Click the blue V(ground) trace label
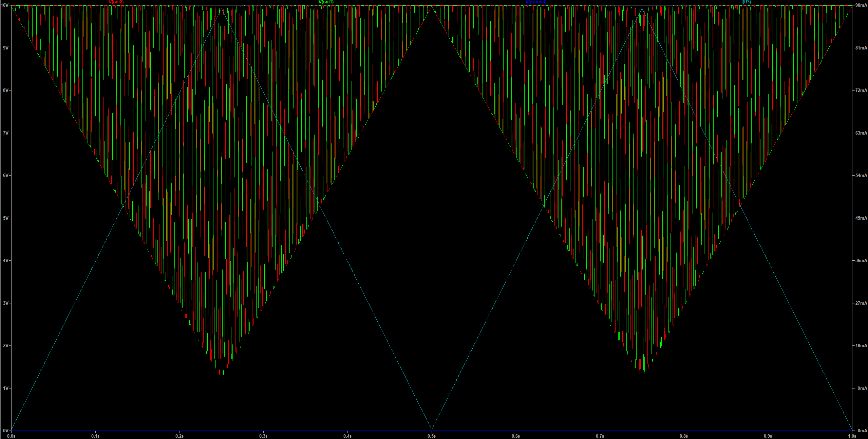This screenshot has height=439, width=868. [x=536, y=2]
